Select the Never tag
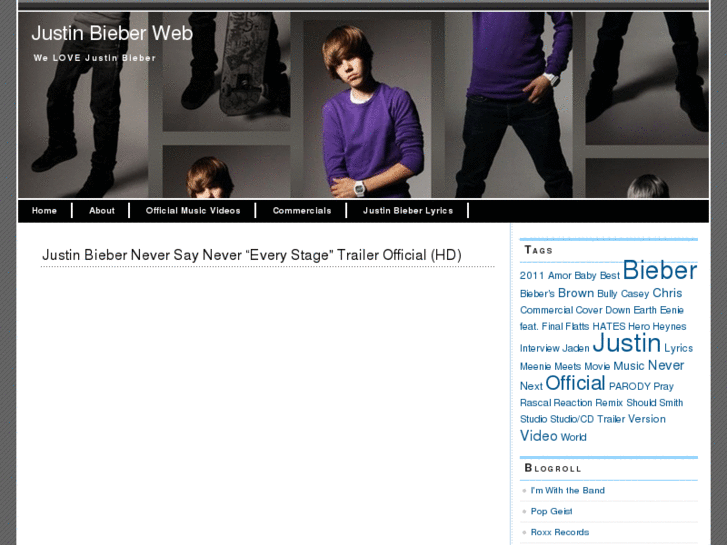Viewport: 727px width, 545px height. point(666,365)
